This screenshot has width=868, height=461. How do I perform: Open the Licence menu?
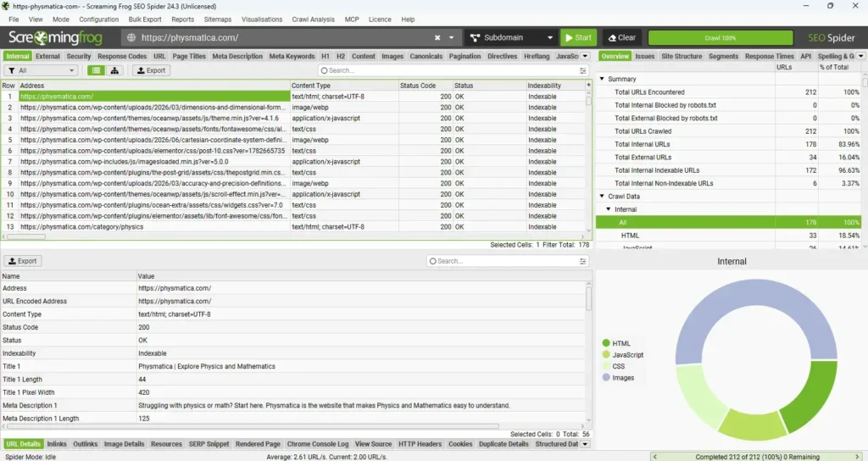point(380,19)
